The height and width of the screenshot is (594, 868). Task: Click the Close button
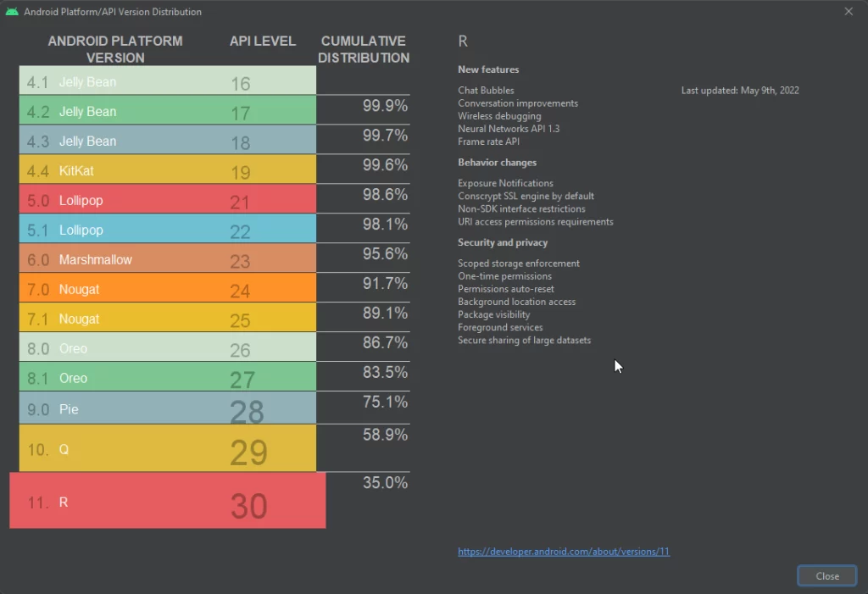tap(826, 575)
